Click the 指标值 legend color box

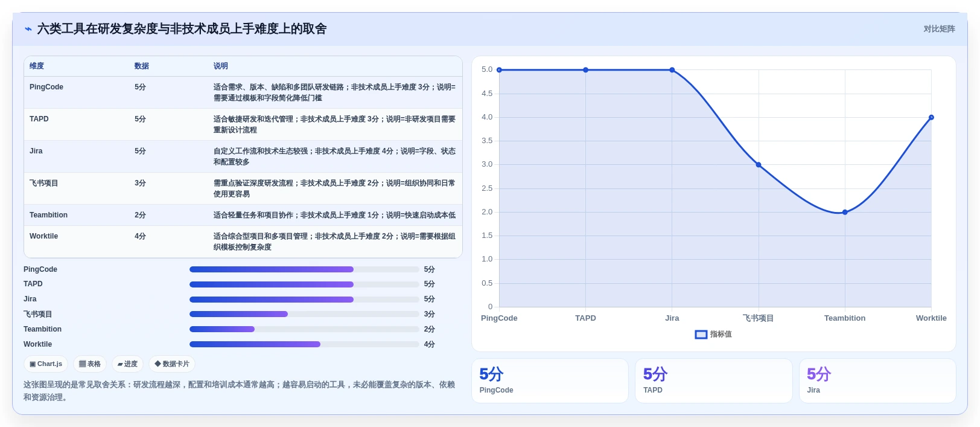tap(701, 335)
